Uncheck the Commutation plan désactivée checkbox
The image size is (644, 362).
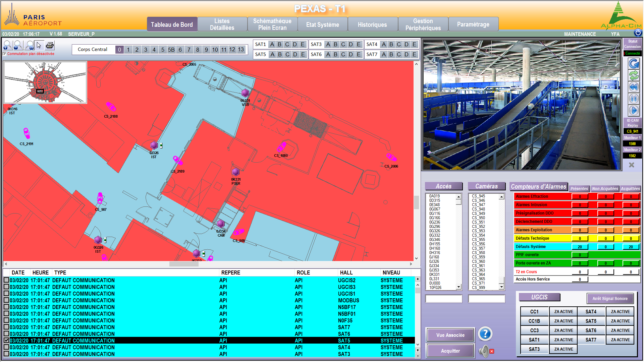[x=5, y=54]
